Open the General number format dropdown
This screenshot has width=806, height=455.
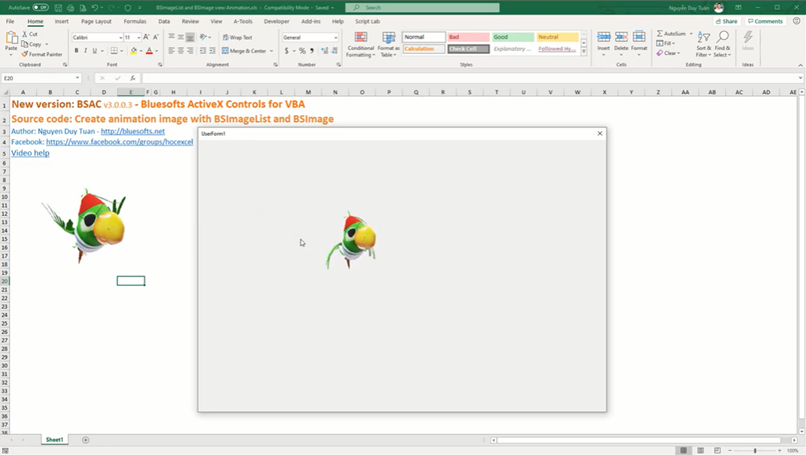click(x=335, y=38)
